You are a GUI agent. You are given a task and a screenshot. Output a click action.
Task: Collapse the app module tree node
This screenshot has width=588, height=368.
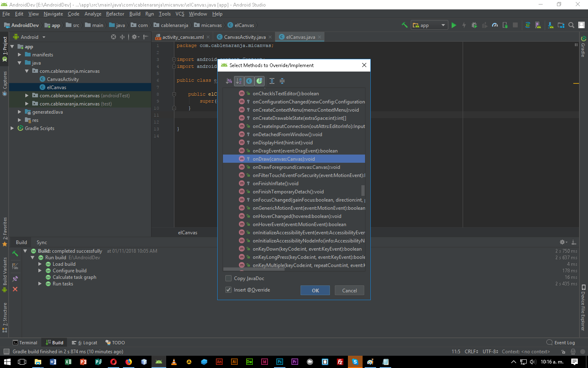tap(12, 47)
